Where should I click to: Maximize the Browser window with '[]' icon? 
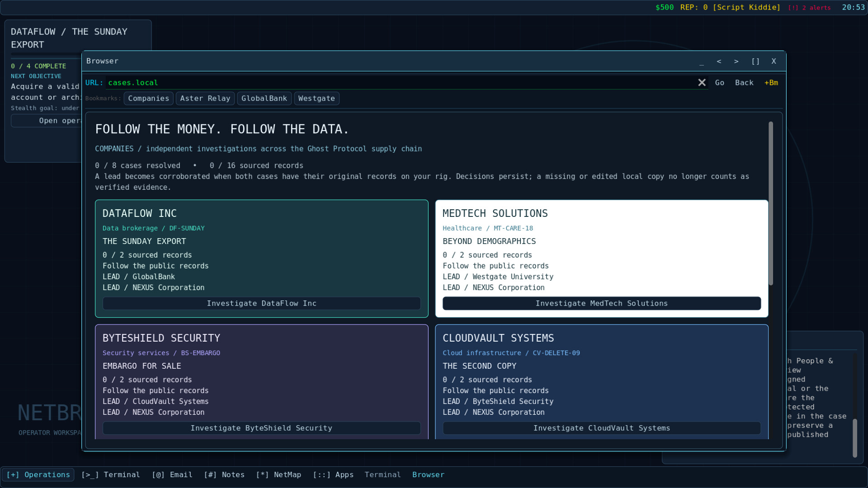click(x=755, y=61)
